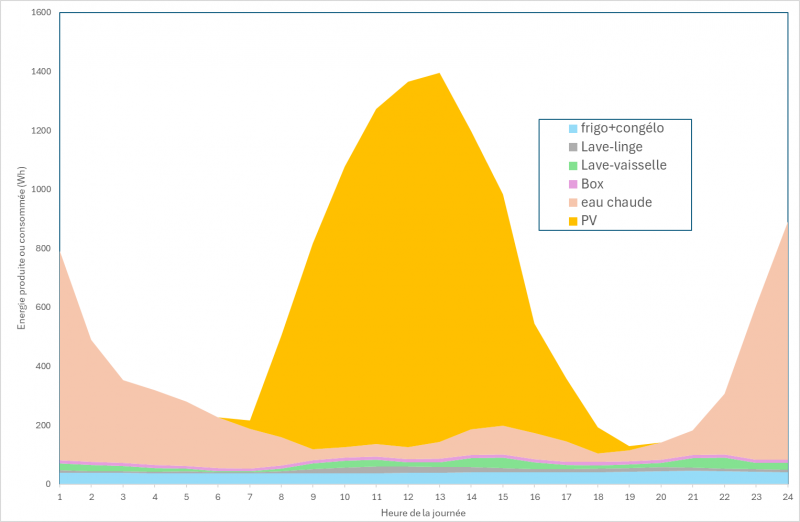Click the 1000 tick label on the vertical axis
800x522 pixels.
pyautogui.click(x=40, y=190)
